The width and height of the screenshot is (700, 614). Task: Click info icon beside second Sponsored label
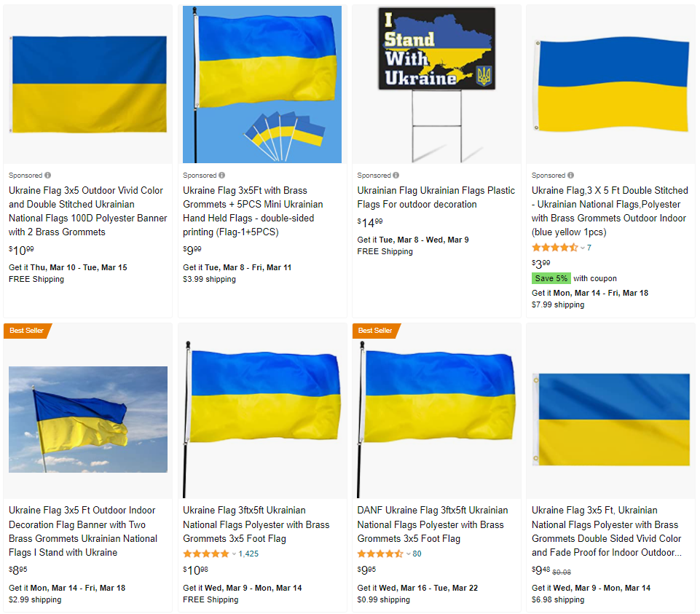pyautogui.click(x=222, y=176)
